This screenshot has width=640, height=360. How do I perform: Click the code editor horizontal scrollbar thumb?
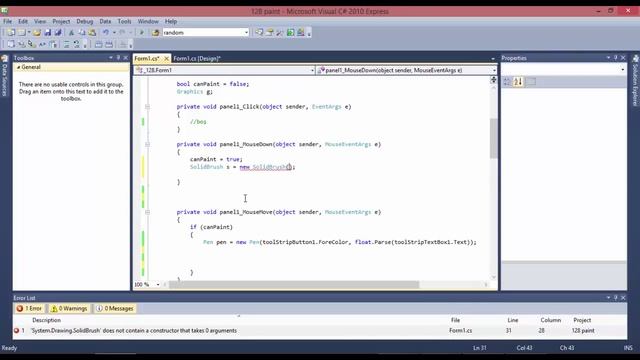pyautogui.click(x=294, y=284)
